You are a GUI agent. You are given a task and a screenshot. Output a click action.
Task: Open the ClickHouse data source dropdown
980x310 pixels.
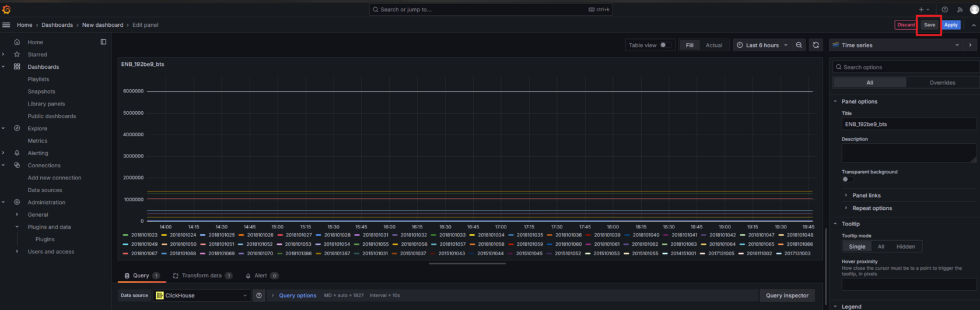click(x=201, y=295)
